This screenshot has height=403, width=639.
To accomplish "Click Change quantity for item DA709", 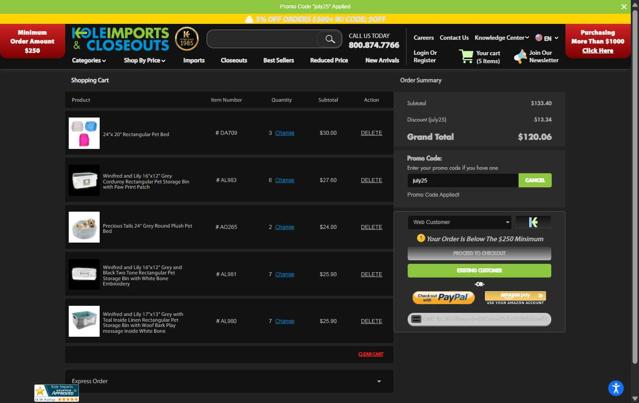I will 284,133.
